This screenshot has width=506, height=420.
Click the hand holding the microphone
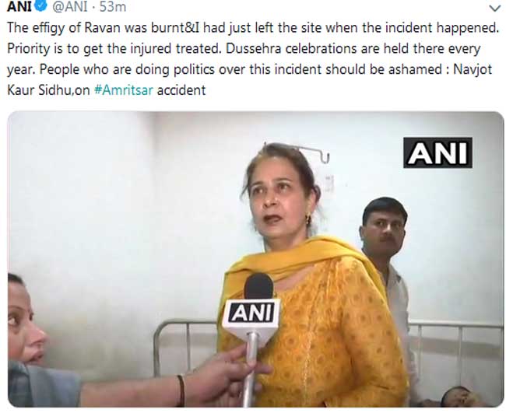point(226,376)
